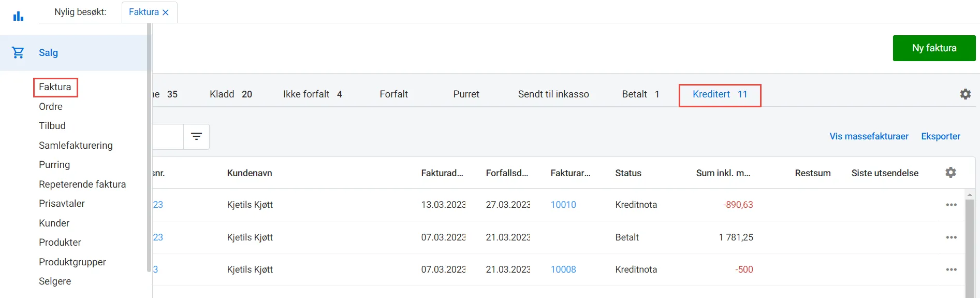The height and width of the screenshot is (298, 980).
Task: Open Produktgrupper in the sidebar
Action: (x=72, y=262)
